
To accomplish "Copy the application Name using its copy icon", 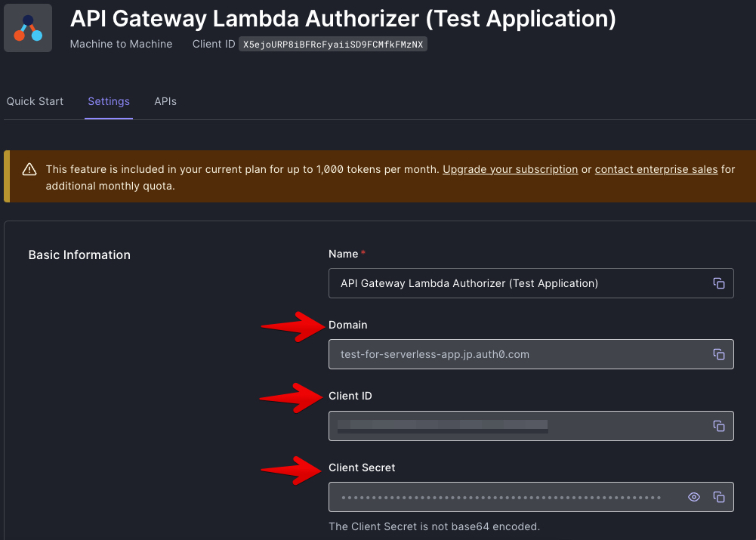I will coord(718,283).
